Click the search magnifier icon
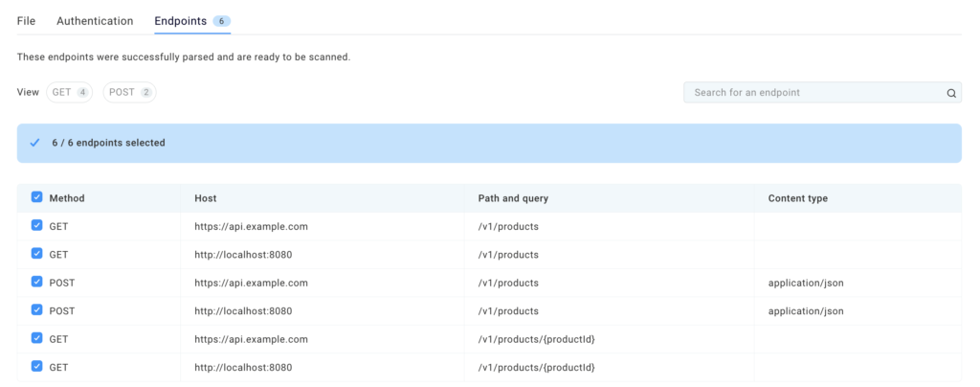The image size is (980, 387). 951,93
